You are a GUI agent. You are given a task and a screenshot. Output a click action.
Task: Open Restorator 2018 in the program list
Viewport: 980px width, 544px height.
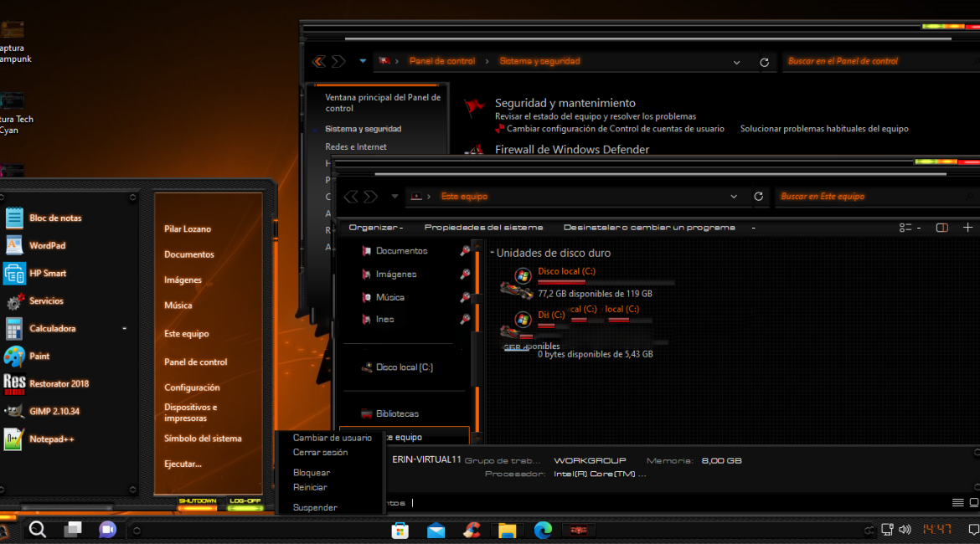click(58, 384)
